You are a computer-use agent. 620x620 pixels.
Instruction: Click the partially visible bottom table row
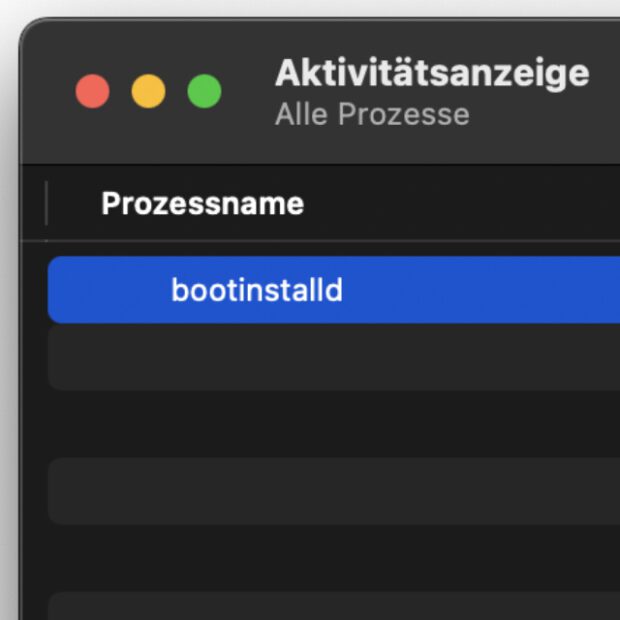tap(330, 607)
